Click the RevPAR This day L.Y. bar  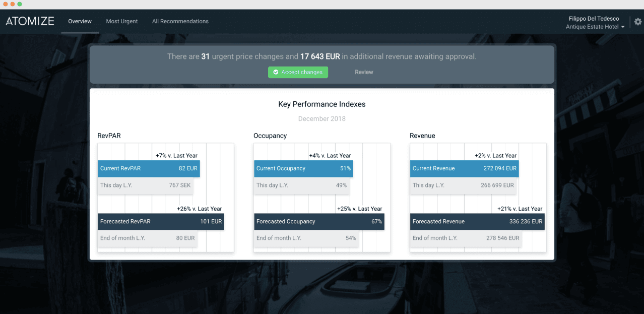tap(145, 185)
